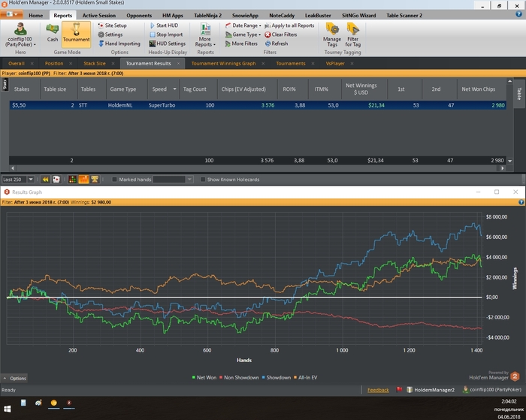Toggle All-In EV legend series
The image size is (526, 420).
coord(305,377)
